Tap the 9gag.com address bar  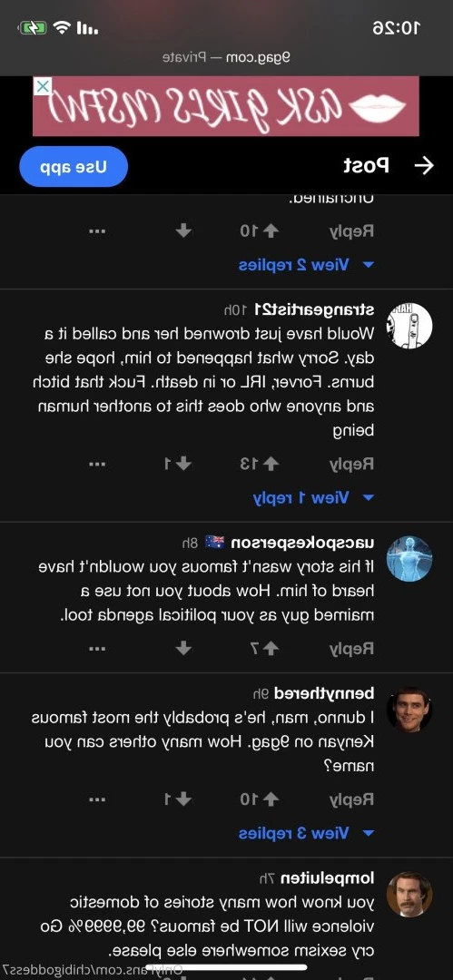coord(227,57)
